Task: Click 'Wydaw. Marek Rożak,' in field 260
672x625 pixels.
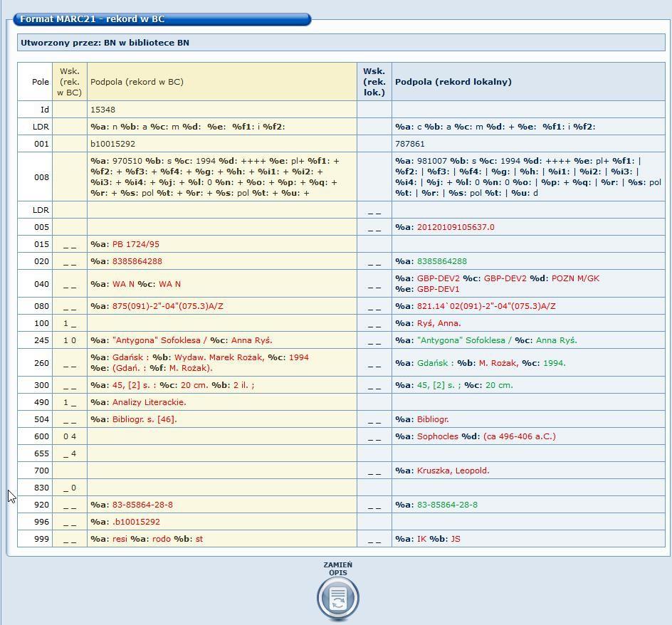Action: coord(219,357)
